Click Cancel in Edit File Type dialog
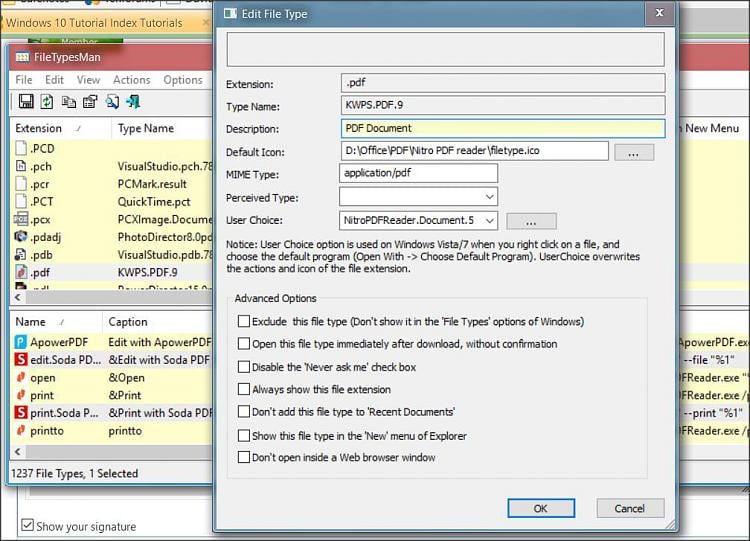 pyautogui.click(x=629, y=508)
